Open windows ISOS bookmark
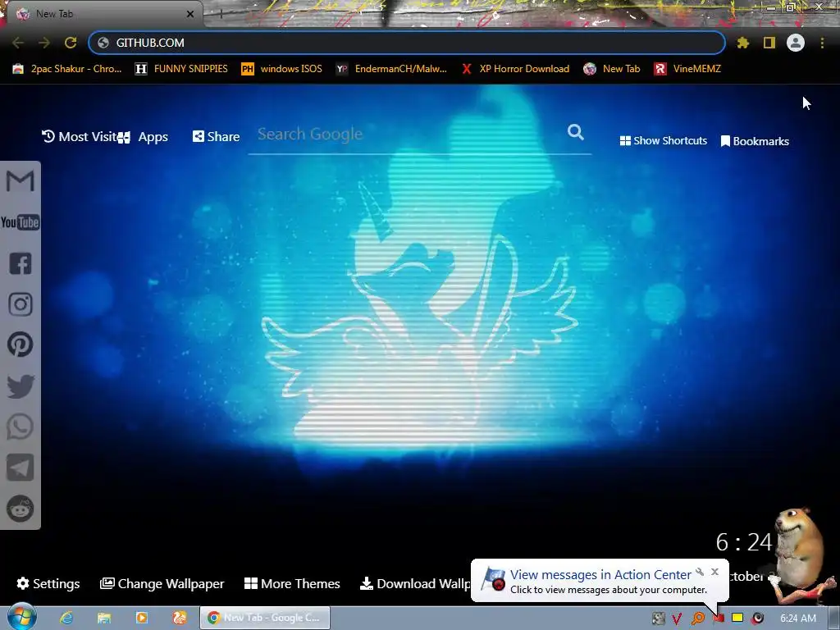The image size is (840, 630). tap(282, 69)
